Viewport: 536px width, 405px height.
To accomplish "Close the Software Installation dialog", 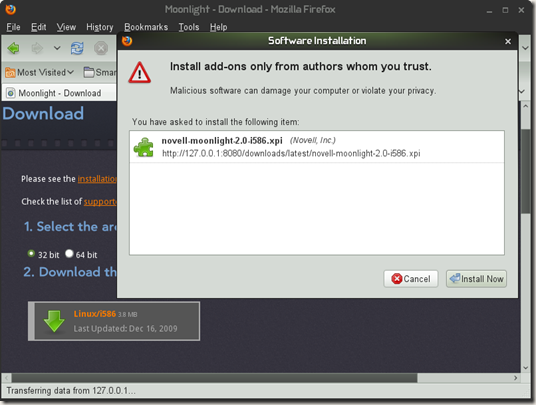I will coord(508,41).
